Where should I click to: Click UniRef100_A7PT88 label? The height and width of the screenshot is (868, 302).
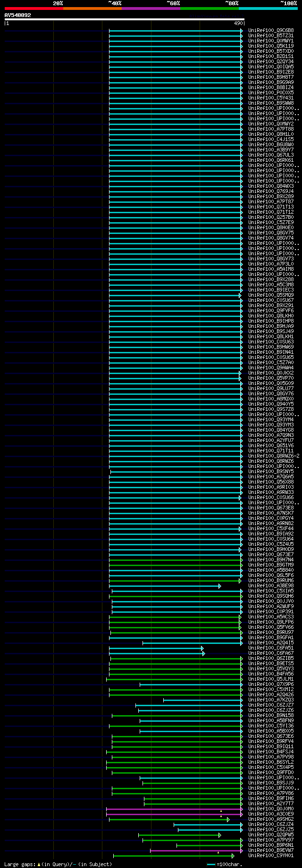[271, 129]
